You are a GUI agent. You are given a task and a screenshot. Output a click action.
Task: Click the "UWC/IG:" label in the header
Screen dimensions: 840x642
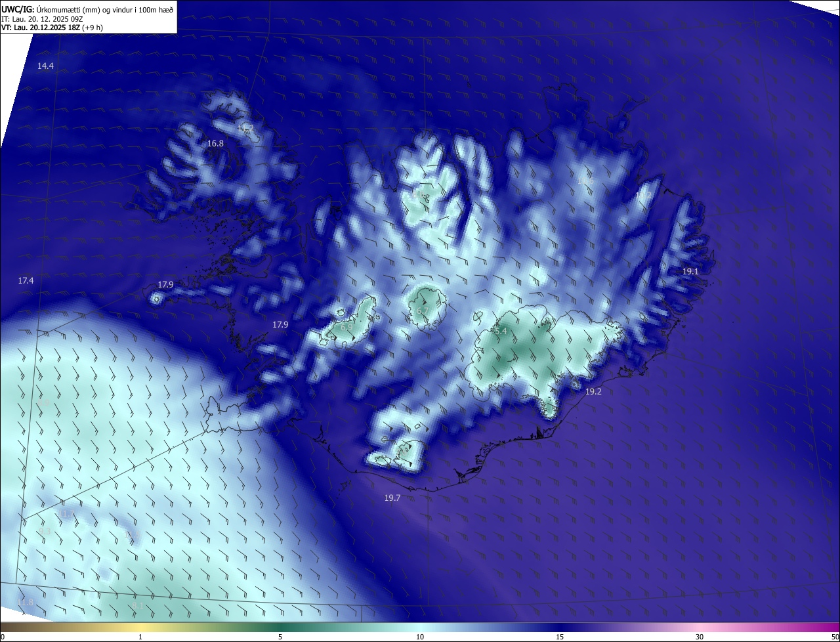[x=18, y=9]
